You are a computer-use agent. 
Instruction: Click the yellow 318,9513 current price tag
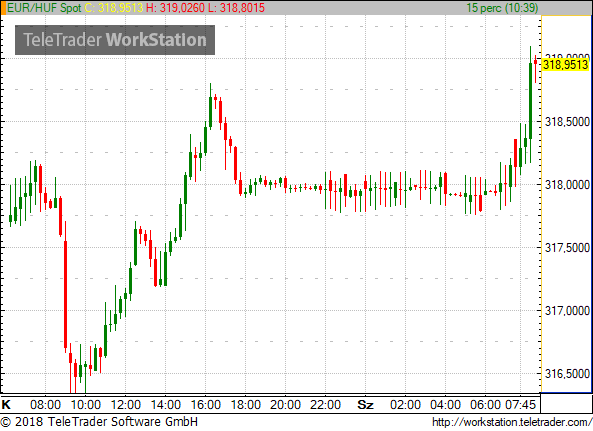(x=566, y=65)
